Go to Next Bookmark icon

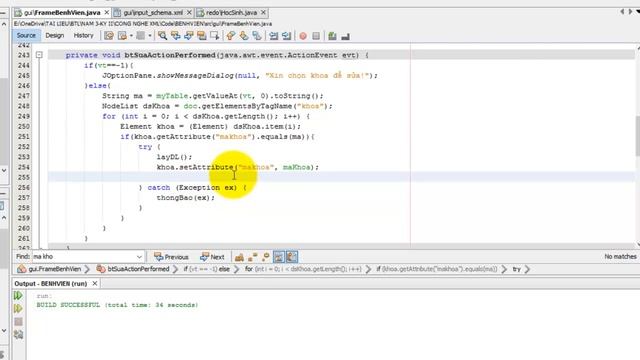[x=244, y=36]
